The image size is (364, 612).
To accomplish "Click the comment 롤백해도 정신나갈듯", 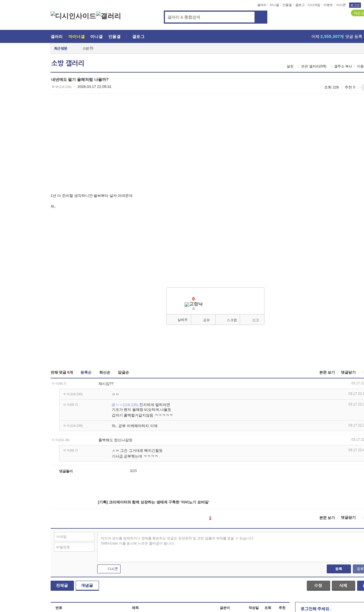I will [x=115, y=440].
